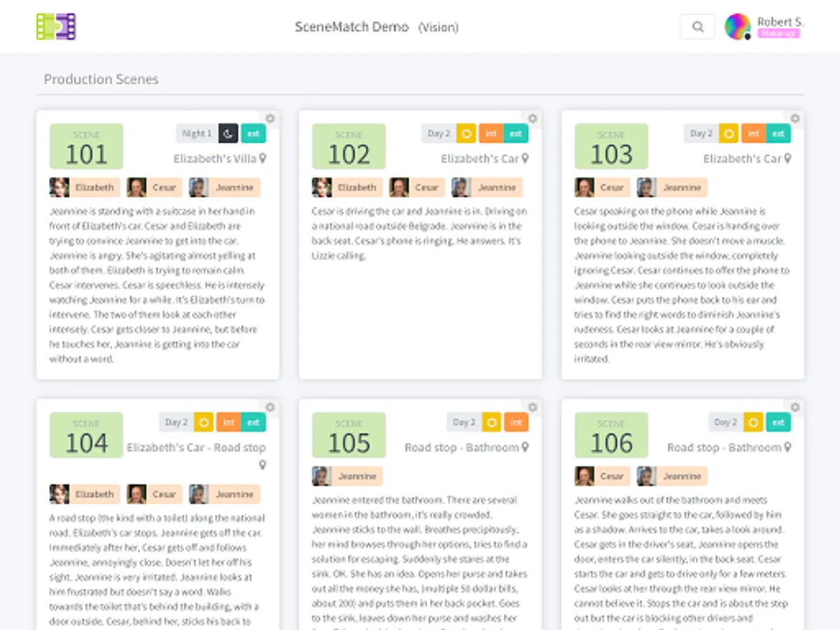This screenshot has height=630, width=840.
Task: Open Robert S. profile avatar
Action: [737, 27]
